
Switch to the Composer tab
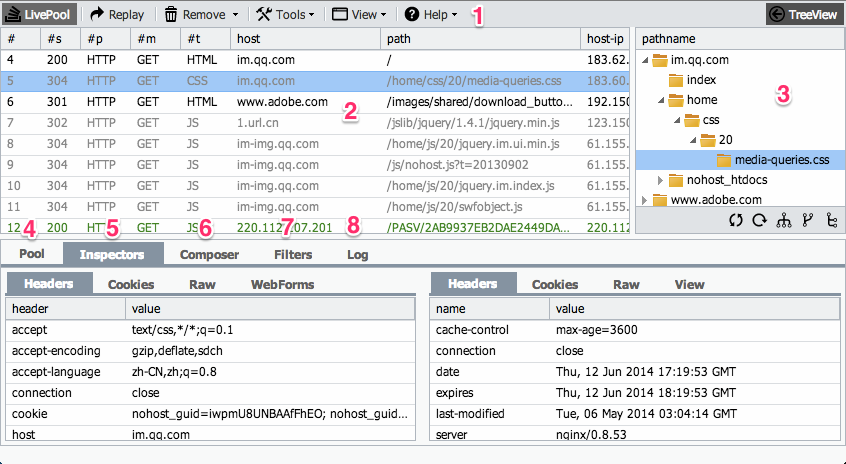[209, 254]
